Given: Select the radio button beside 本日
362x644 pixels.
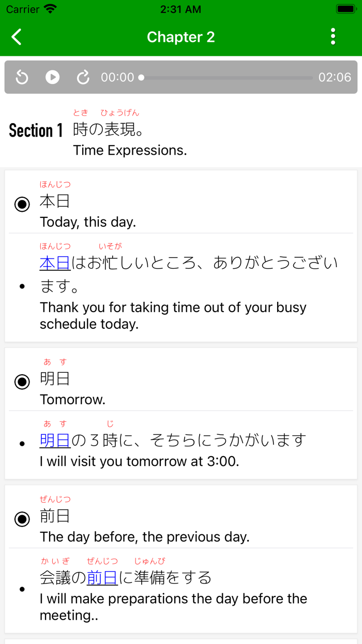Looking at the screenshot, I should 22,204.
